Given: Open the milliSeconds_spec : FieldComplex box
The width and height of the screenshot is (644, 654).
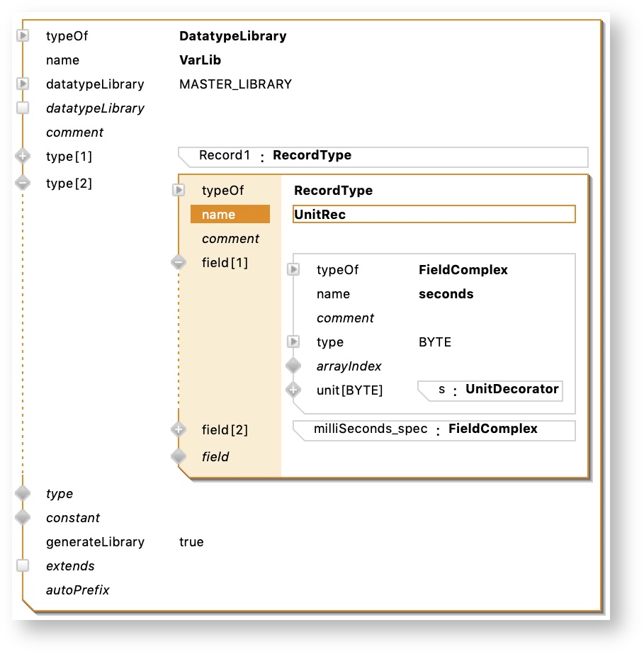Looking at the screenshot, I should click(434, 429).
